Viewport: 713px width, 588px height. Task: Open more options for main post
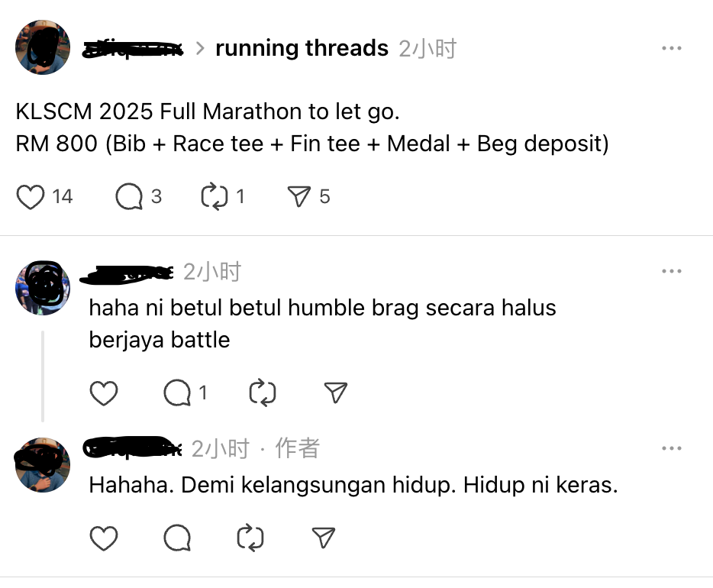coord(672,48)
